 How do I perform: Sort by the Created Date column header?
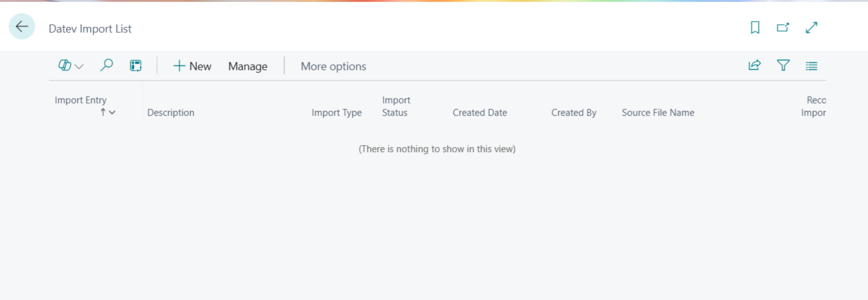[x=479, y=113]
